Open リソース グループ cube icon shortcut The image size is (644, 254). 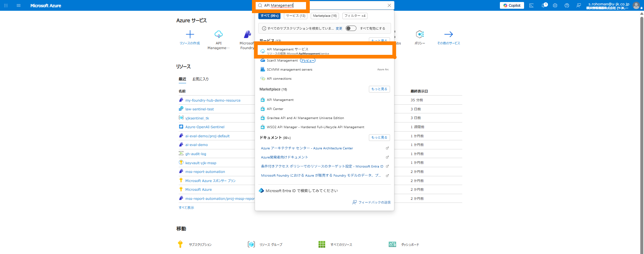point(251,244)
